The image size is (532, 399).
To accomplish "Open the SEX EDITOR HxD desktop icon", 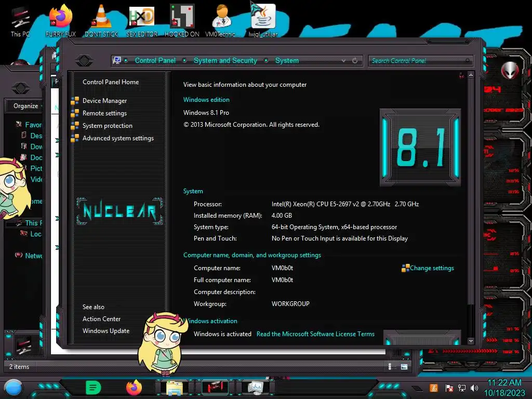I will click(x=142, y=21).
